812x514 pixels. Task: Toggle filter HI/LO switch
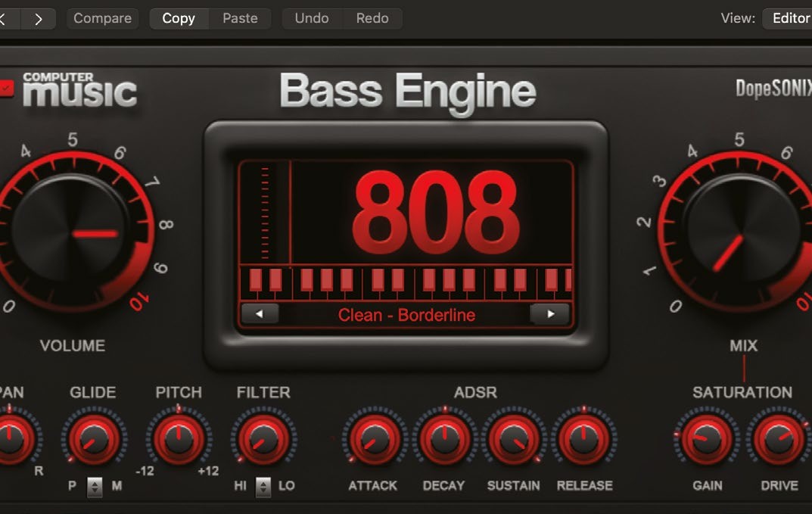pyautogui.click(x=263, y=487)
